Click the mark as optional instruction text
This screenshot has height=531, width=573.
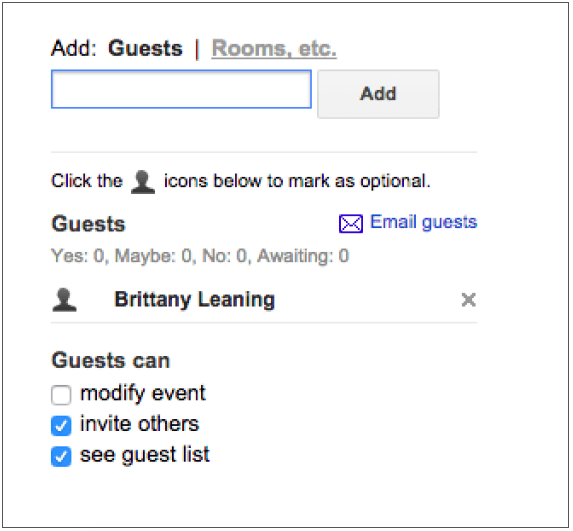(297, 181)
